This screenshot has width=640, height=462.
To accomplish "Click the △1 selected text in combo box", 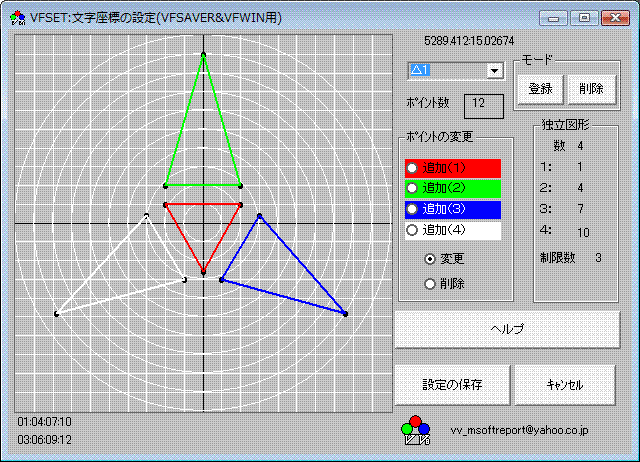I will 420,70.
